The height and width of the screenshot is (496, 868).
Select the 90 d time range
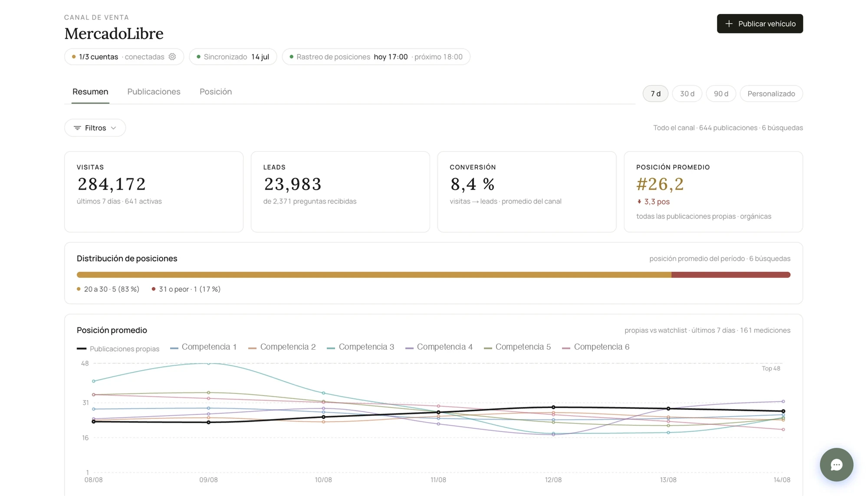click(x=721, y=93)
